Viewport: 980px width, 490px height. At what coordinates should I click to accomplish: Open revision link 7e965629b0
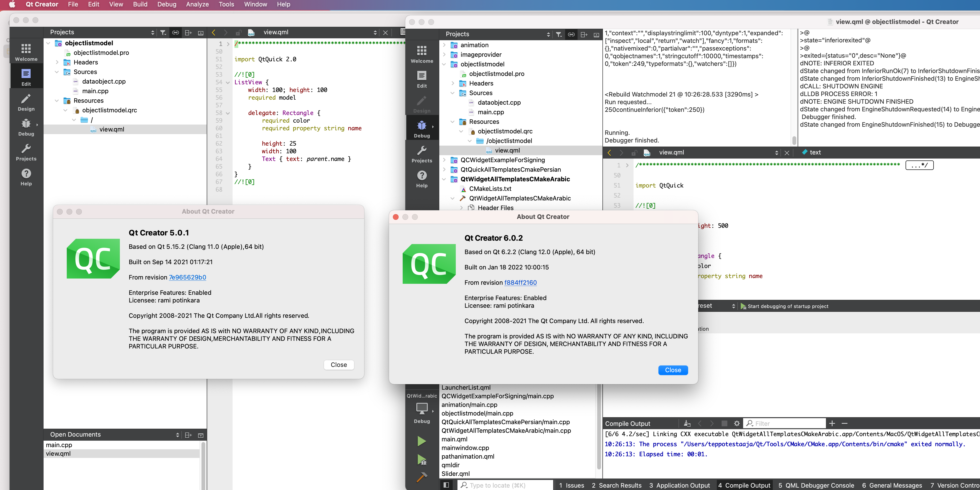187,277
